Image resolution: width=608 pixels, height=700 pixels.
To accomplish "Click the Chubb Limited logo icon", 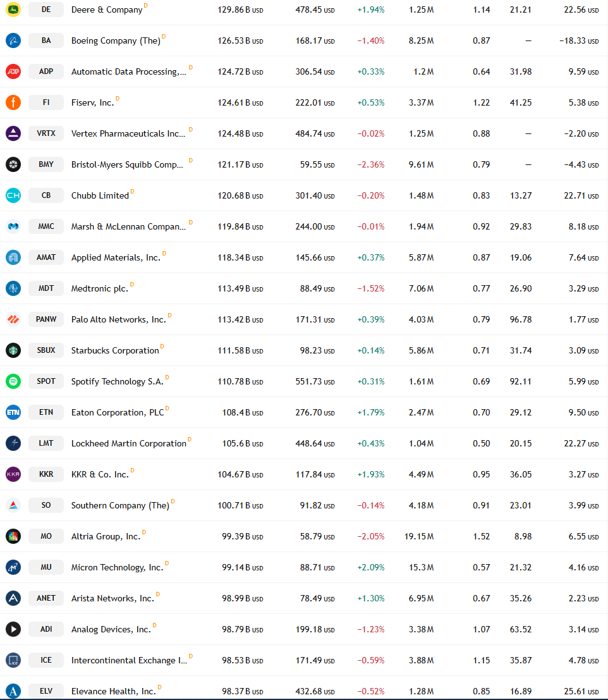I will tap(13, 195).
